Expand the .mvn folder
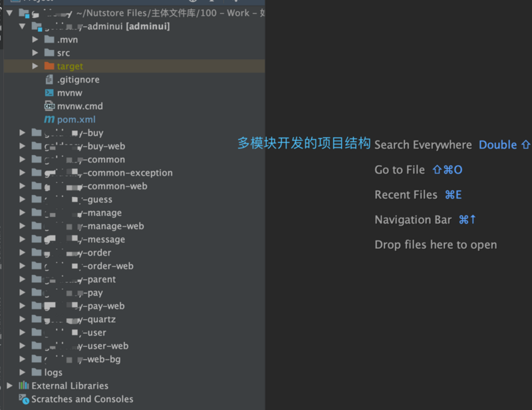Screen dimensions: 532x410 pos(35,39)
